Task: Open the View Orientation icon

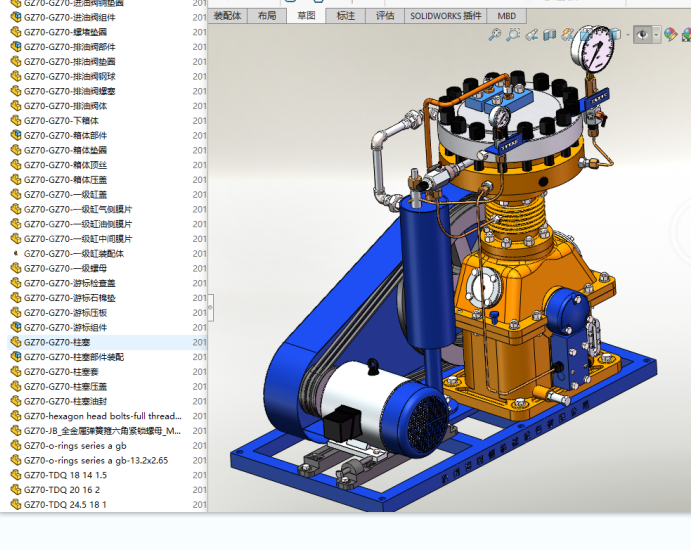Action: 587,34
